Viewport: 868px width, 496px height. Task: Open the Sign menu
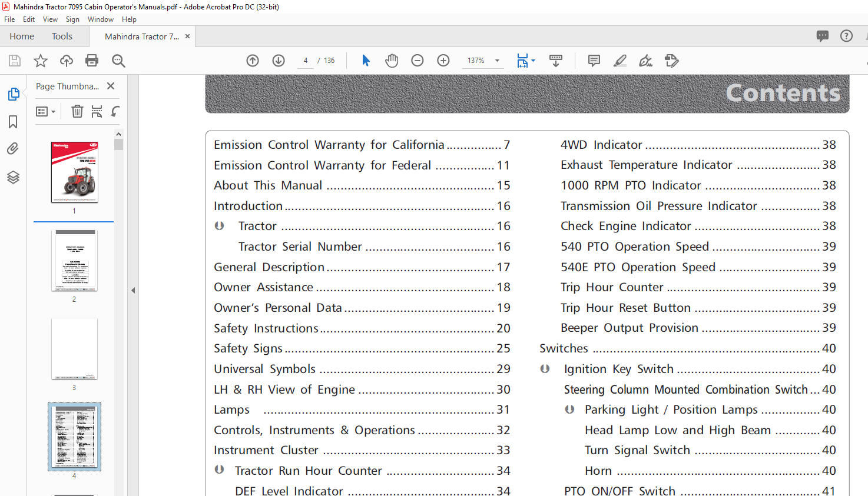72,19
